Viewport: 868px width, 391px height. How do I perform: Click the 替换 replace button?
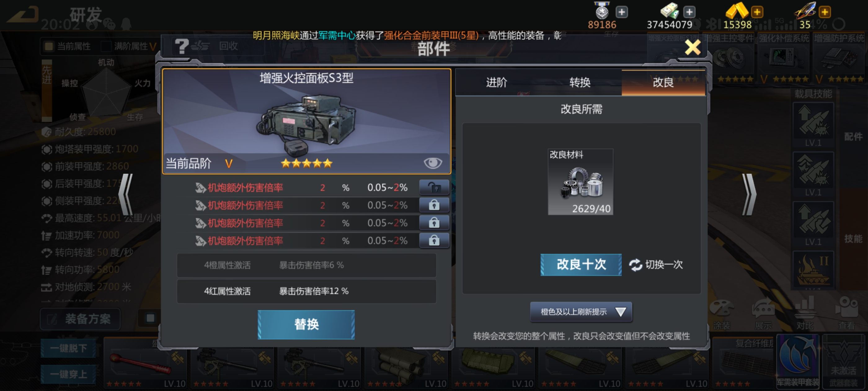[x=306, y=324]
